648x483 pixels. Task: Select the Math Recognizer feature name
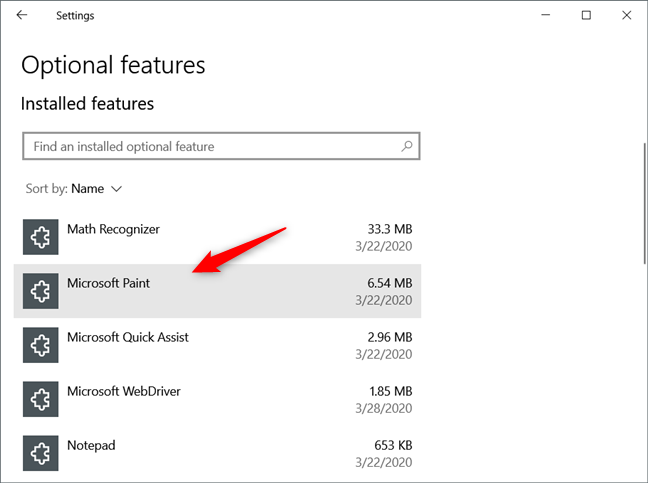(x=113, y=229)
